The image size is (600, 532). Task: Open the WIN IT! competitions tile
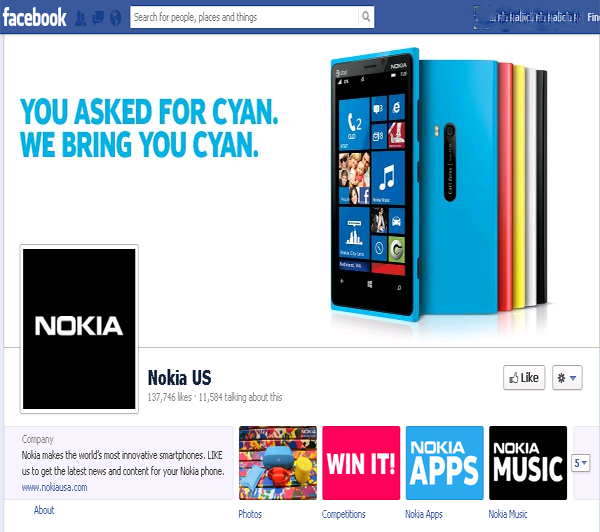[361, 463]
